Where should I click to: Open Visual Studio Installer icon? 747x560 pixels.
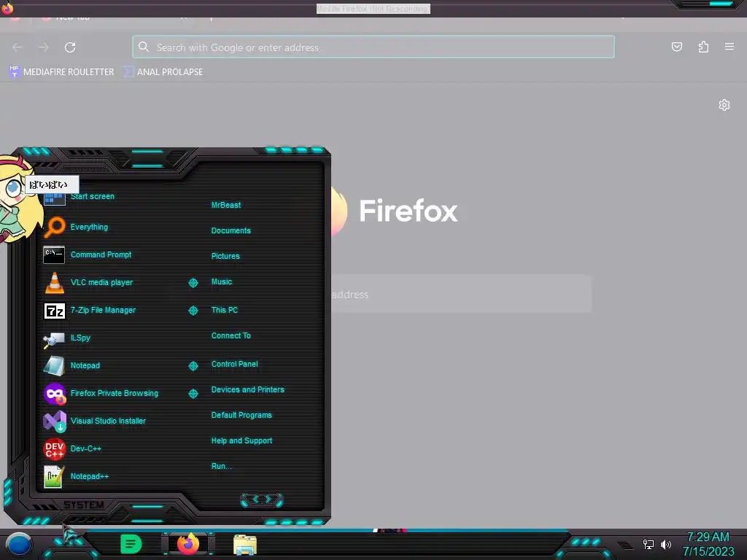coord(54,421)
